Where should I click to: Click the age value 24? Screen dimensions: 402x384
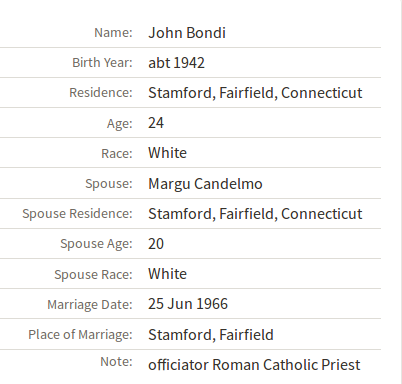coord(156,123)
